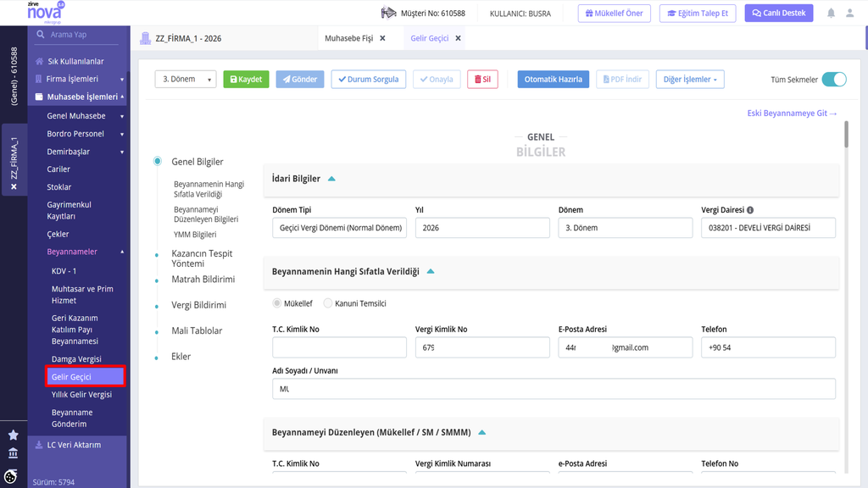Viewport: 868px width, 488px height.
Task: Click the notification bell icon
Action: [831, 14]
